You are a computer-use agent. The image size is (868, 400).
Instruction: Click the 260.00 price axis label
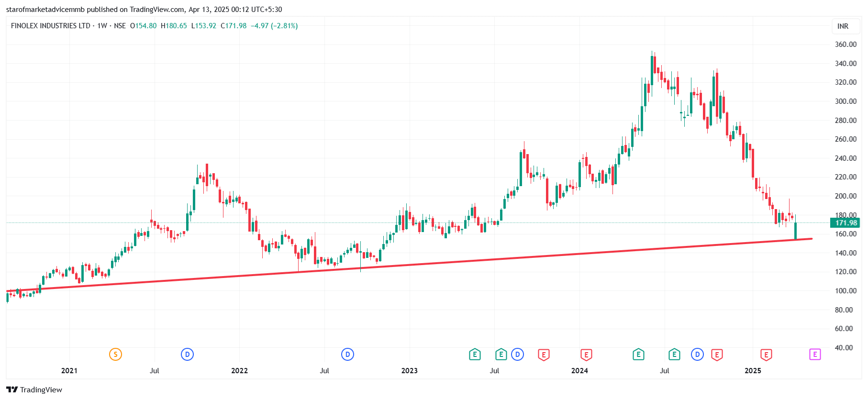[846, 139]
